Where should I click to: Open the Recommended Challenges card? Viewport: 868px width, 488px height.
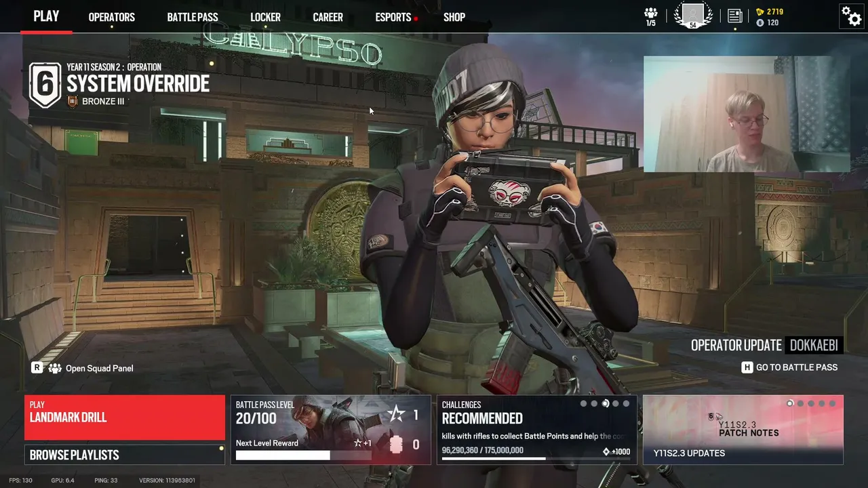pos(537,430)
